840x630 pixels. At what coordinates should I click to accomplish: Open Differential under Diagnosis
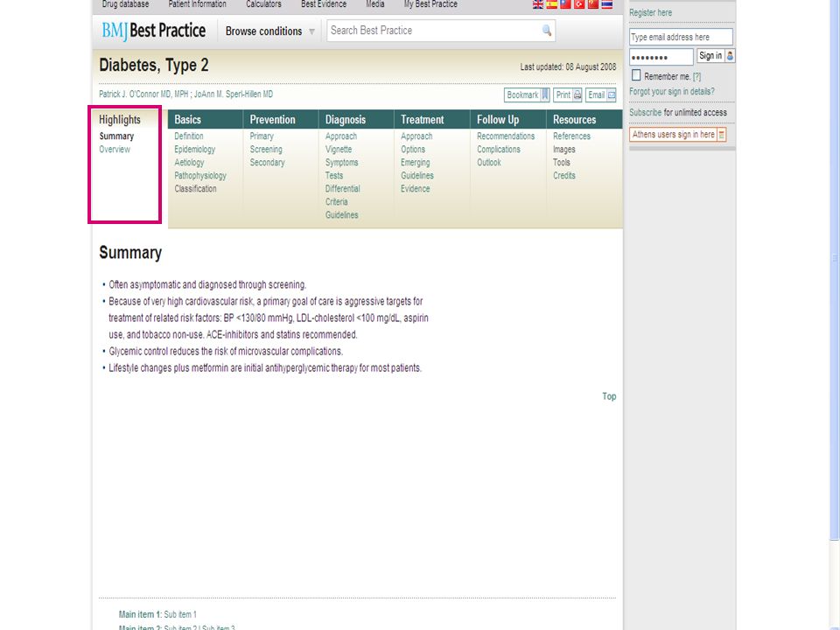342,189
